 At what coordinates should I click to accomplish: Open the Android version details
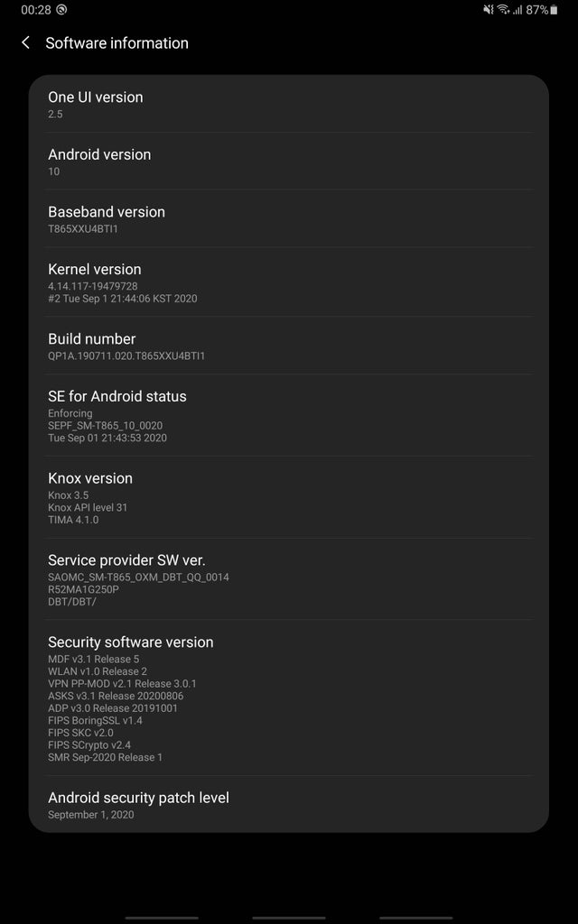(x=289, y=162)
